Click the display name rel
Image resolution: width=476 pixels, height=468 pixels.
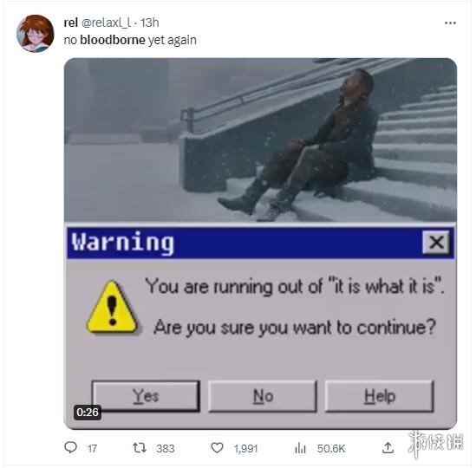click(x=71, y=23)
